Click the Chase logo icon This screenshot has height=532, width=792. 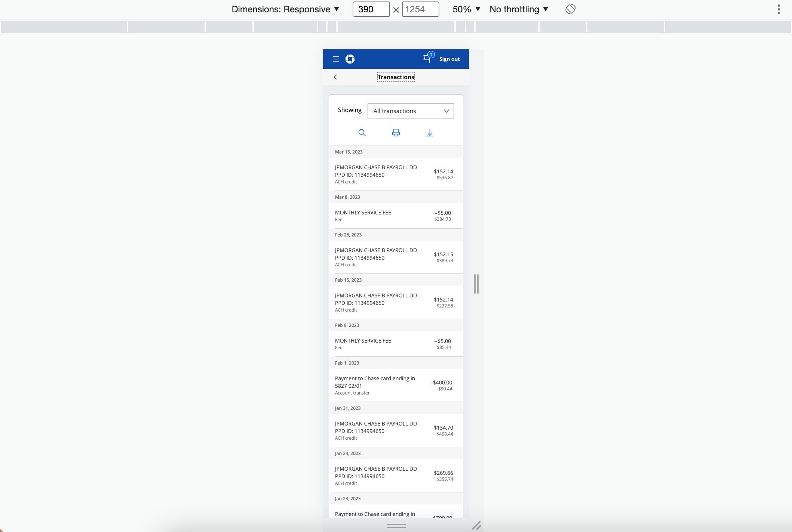coord(350,59)
